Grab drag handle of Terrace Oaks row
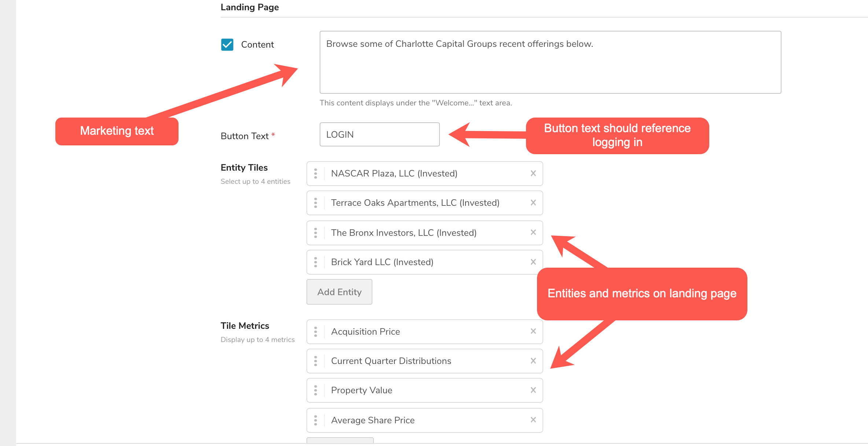 tap(316, 202)
